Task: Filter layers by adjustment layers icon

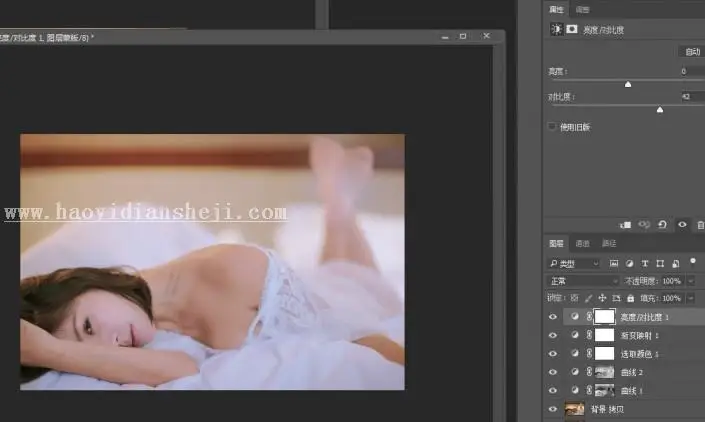Action: (x=629, y=264)
